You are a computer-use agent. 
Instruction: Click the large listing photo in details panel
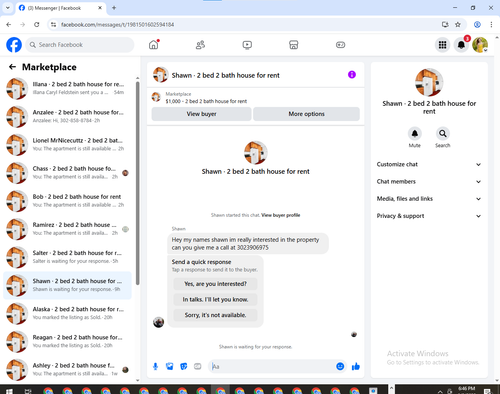click(429, 82)
